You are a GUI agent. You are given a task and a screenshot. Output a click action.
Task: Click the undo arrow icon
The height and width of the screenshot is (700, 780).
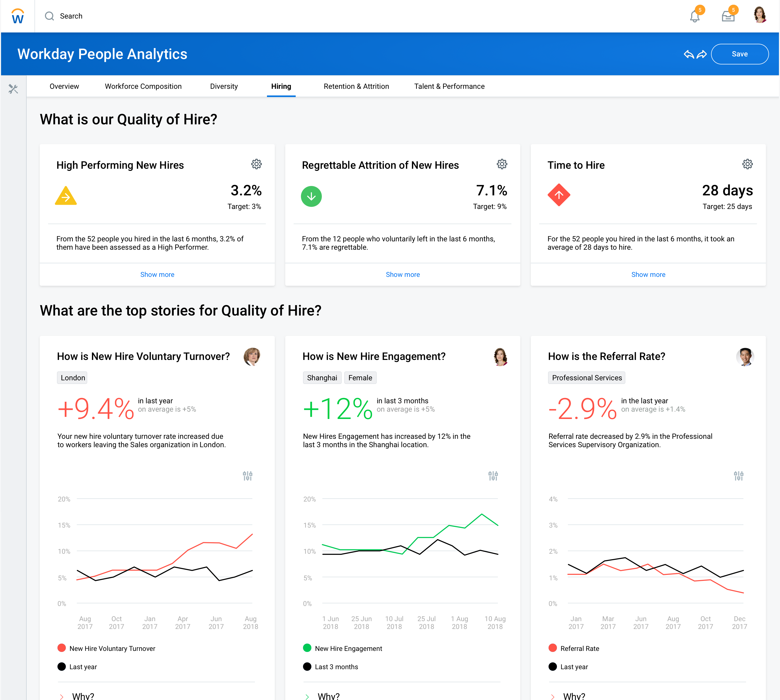689,54
